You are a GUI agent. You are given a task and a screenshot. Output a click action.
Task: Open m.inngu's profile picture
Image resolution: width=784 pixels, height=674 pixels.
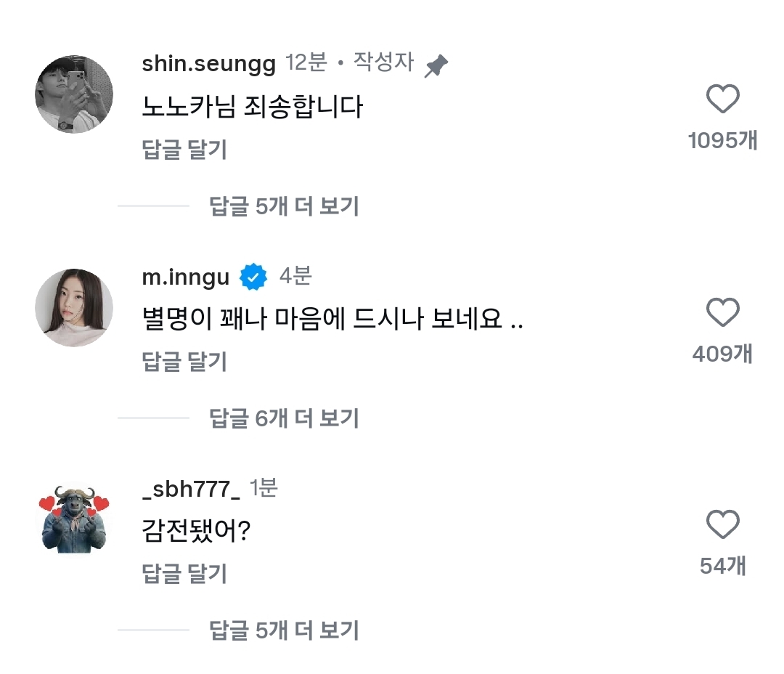(74, 307)
